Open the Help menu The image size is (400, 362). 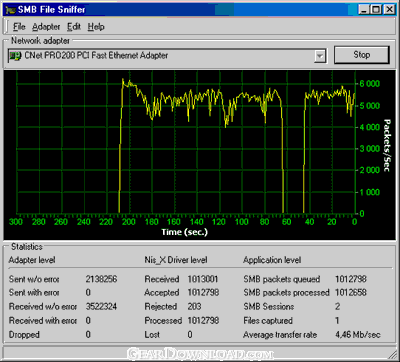pyautogui.click(x=96, y=27)
